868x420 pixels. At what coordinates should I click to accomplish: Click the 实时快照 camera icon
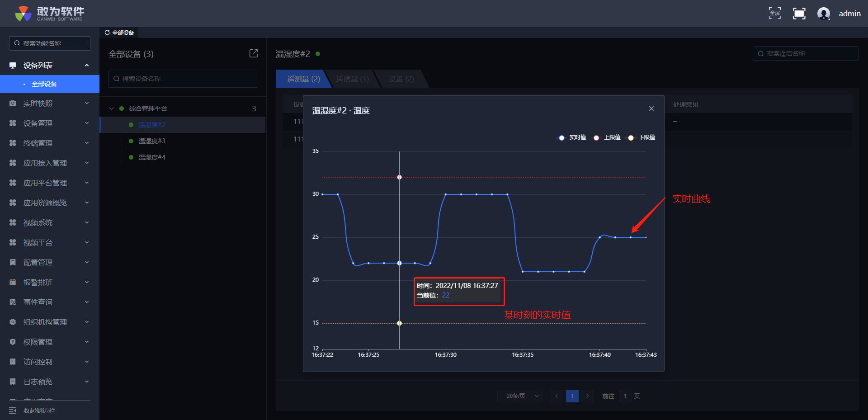pyautogui.click(x=13, y=104)
